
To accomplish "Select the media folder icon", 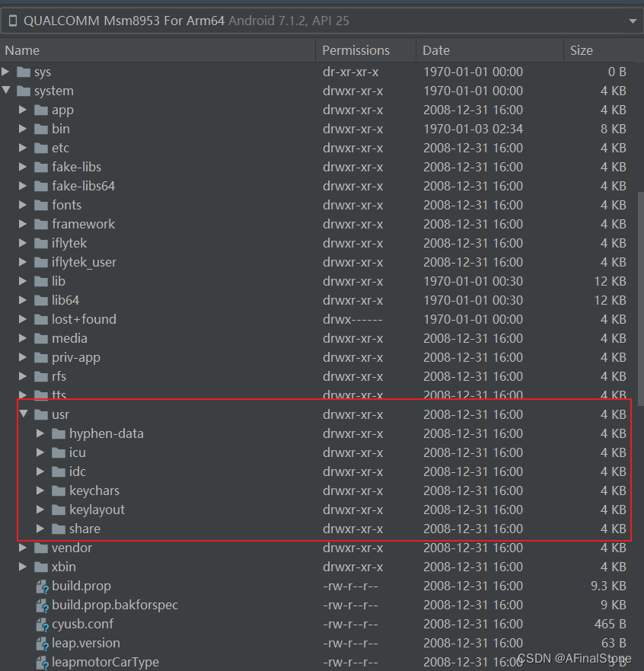I will click(41, 338).
